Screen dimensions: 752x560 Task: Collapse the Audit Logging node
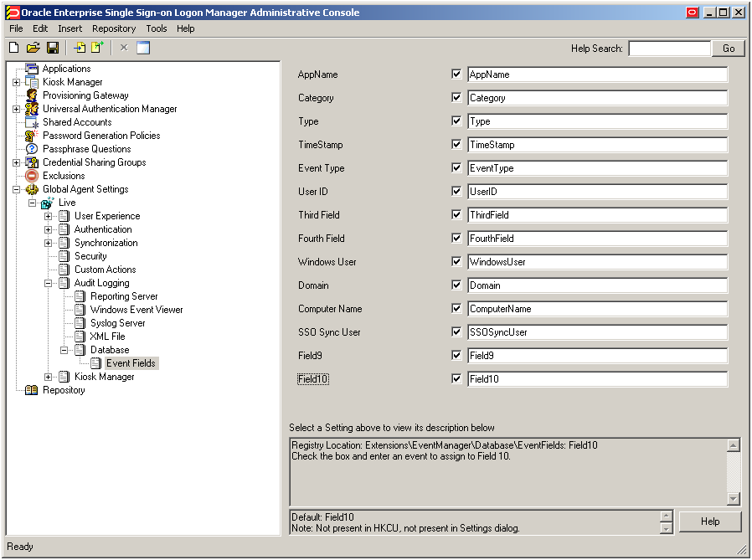(48, 284)
